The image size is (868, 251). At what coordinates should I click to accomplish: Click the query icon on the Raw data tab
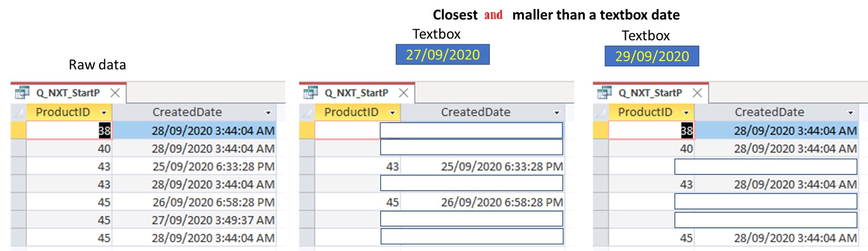click(x=22, y=93)
